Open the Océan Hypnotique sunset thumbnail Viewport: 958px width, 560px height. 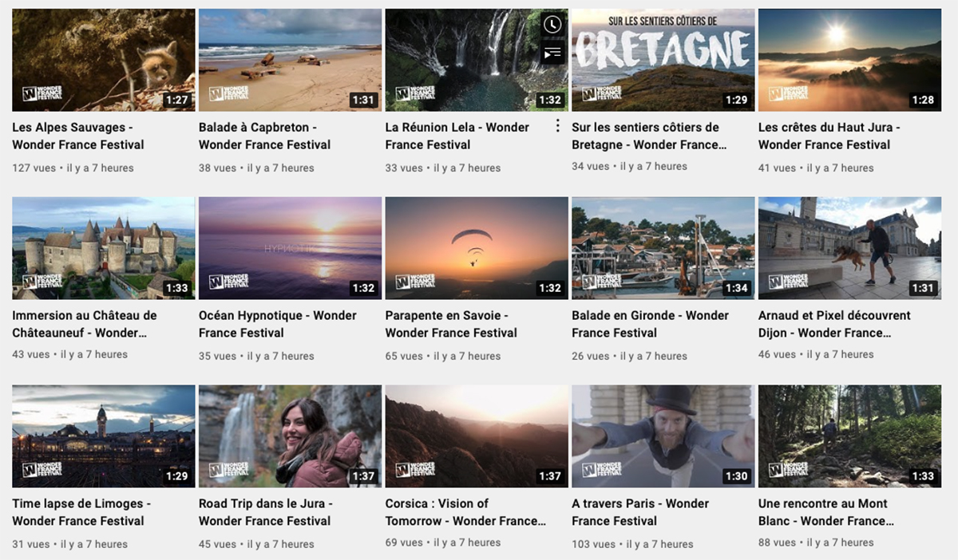coord(290,248)
